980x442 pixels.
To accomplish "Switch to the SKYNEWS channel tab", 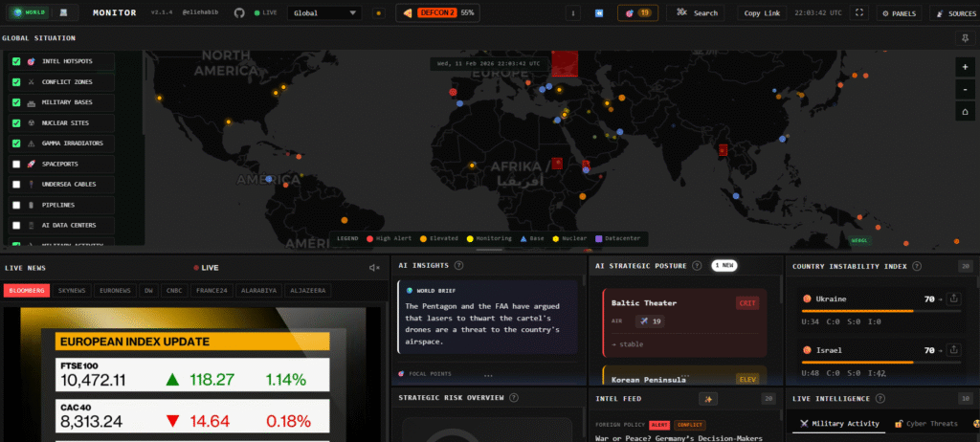I will [73, 290].
